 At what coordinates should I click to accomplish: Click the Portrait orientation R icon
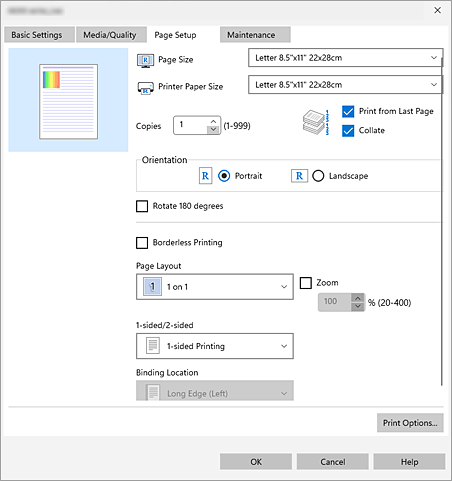coord(205,176)
